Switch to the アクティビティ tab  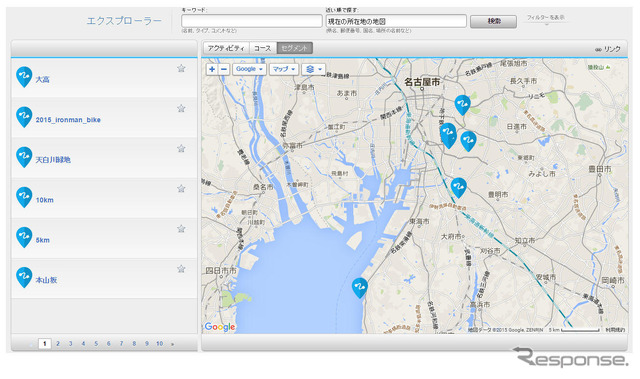tap(226, 48)
